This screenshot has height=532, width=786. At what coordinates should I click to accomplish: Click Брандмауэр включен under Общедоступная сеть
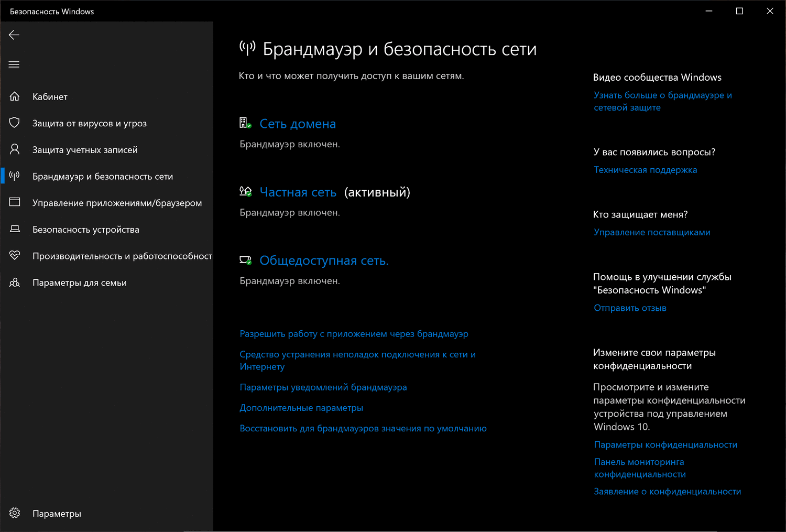click(290, 281)
